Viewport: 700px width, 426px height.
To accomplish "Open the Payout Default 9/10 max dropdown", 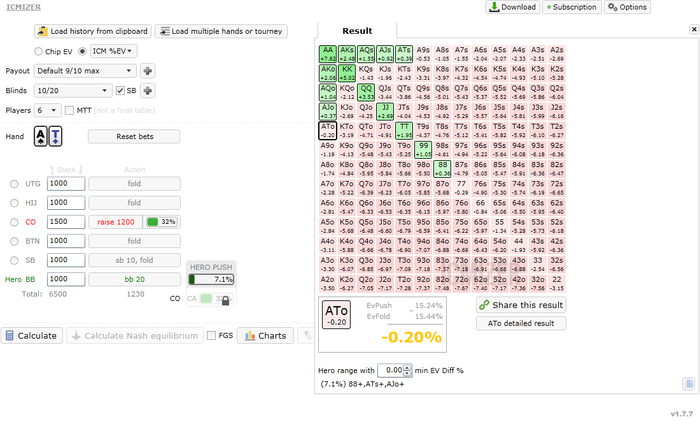I will coord(85,71).
